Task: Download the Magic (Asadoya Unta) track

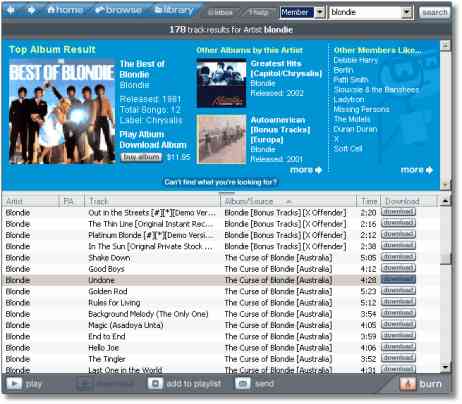Action: tap(398, 324)
